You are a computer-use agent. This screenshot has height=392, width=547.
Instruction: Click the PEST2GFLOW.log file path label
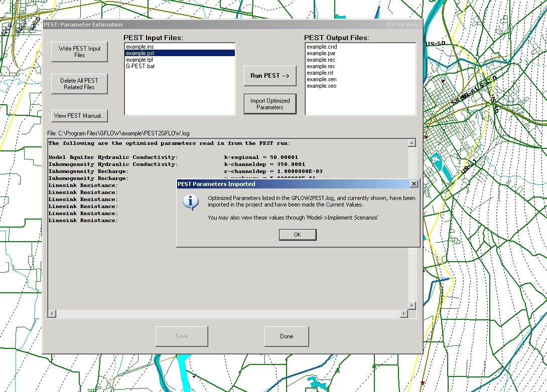[118, 133]
